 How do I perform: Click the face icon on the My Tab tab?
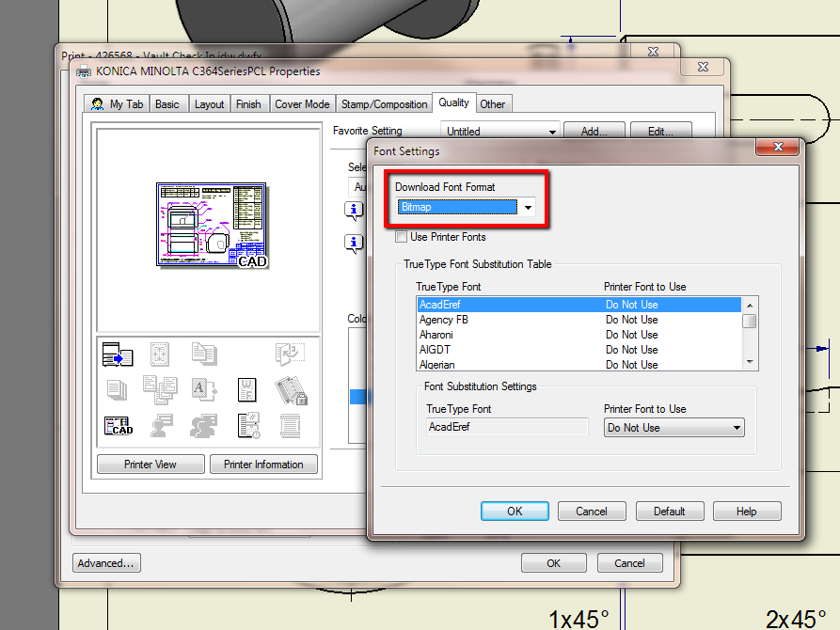[x=96, y=103]
